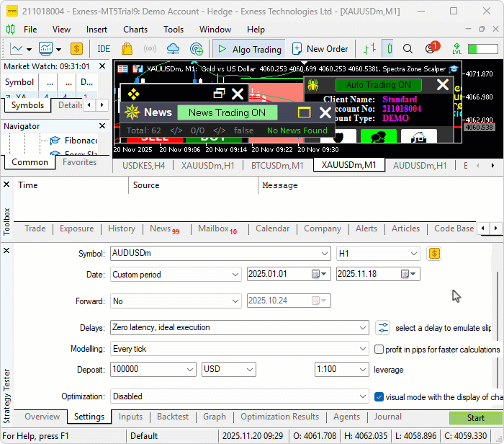Click the restore window icon on black panel
Screen dimensions: 504x444
[219, 94]
